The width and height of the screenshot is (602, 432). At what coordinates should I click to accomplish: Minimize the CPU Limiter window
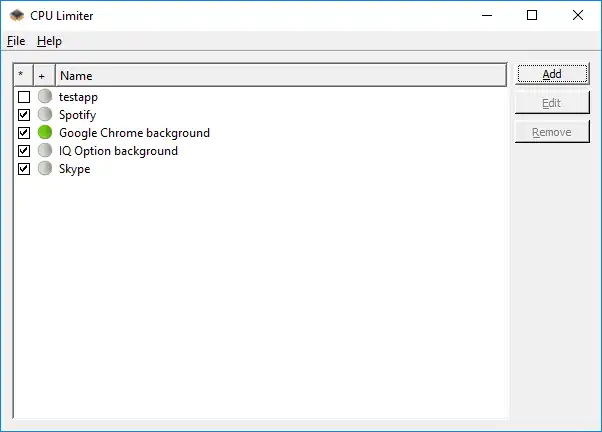tap(487, 15)
